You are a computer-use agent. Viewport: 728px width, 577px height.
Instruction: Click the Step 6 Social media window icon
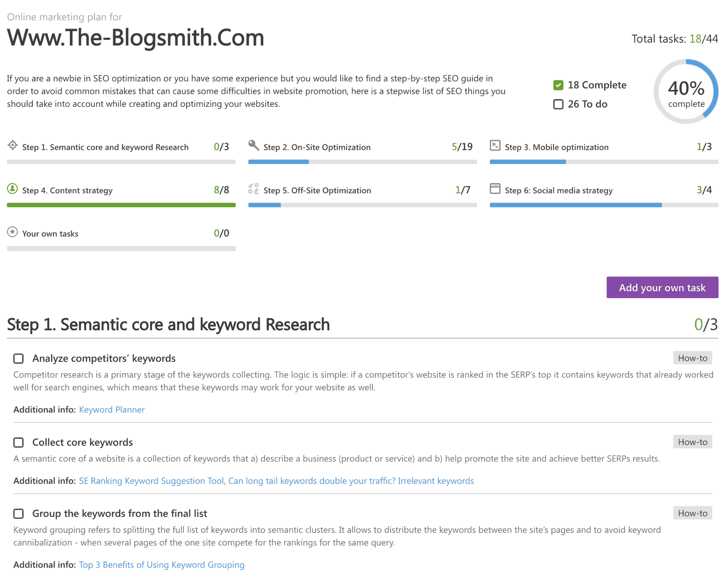pyautogui.click(x=495, y=188)
